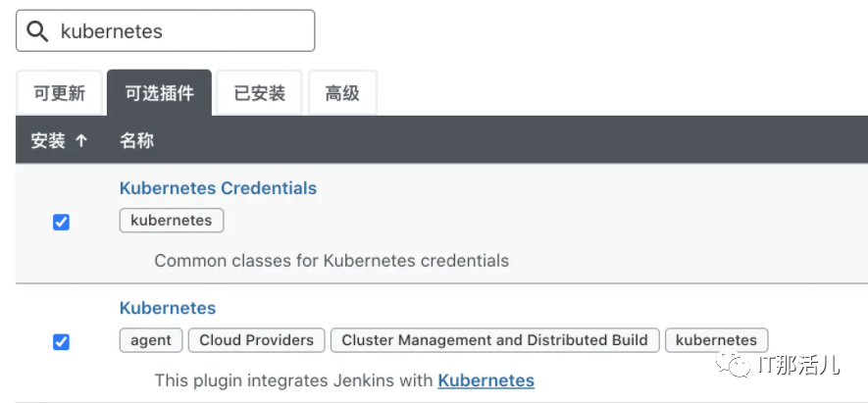The width and height of the screenshot is (868, 403).
Task: Click the kubernetes tag in Kubernetes row
Action: tap(717, 340)
